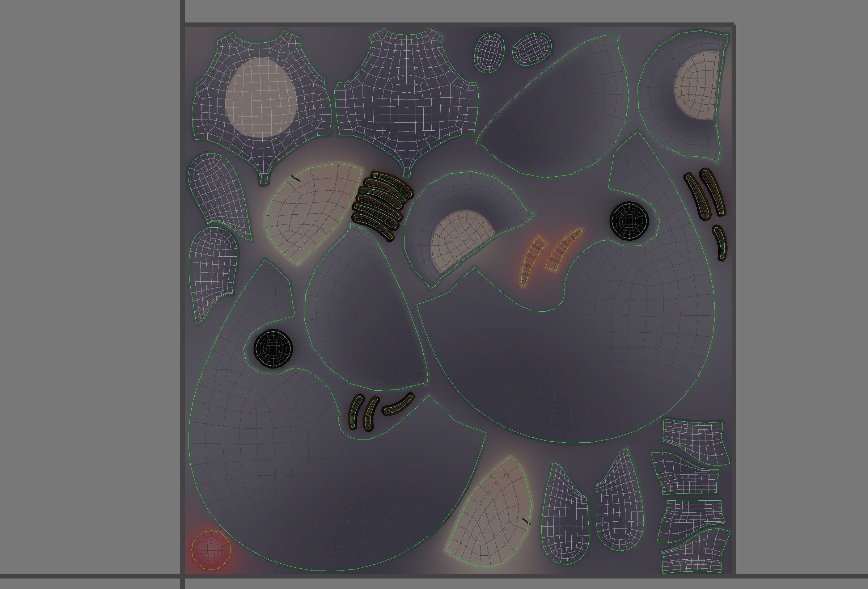
Task: Pick the smaller upright oval UV shell
Action: (489, 52)
